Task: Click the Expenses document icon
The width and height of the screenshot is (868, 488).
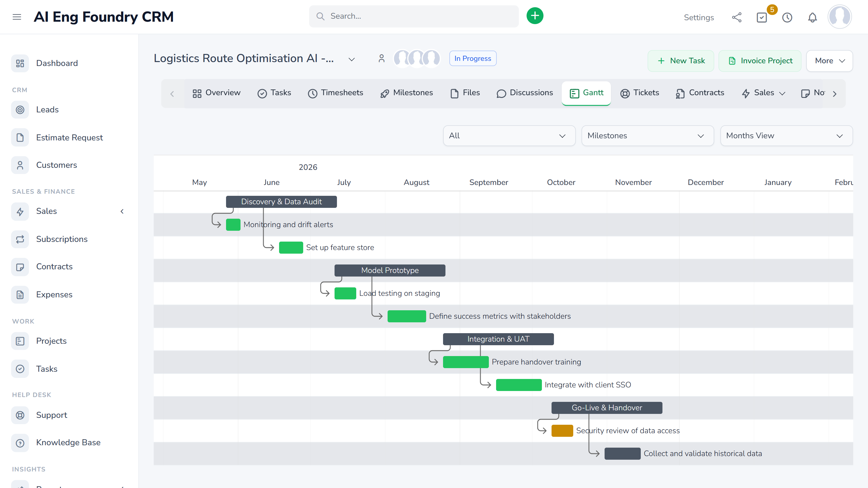Action: (20, 295)
